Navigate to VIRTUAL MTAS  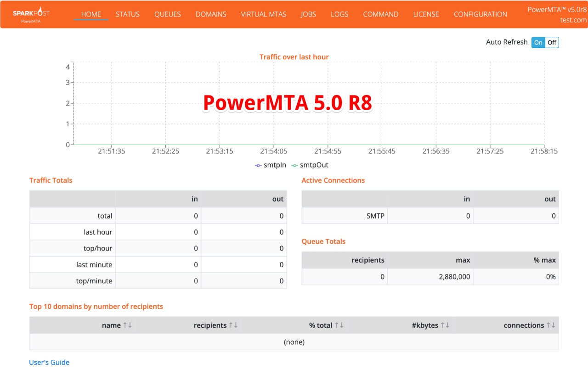pos(263,14)
